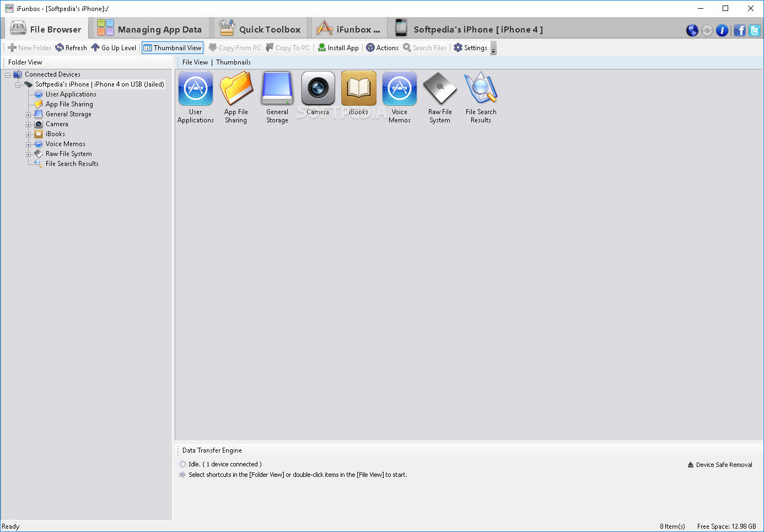Switch to Quick Toolbox tab
Viewport: 764px width, 532px height.
pos(260,29)
